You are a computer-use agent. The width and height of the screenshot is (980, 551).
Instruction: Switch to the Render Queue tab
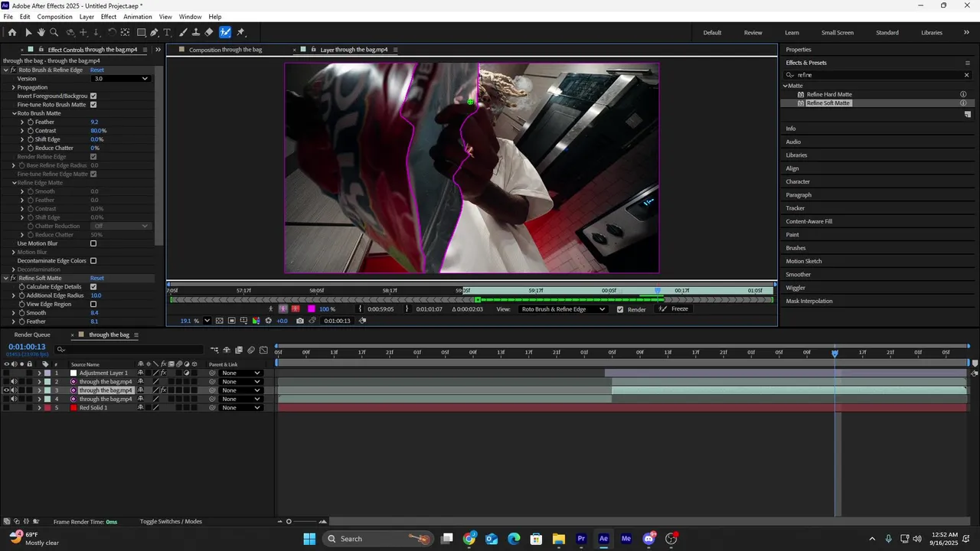pyautogui.click(x=32, y=335)
